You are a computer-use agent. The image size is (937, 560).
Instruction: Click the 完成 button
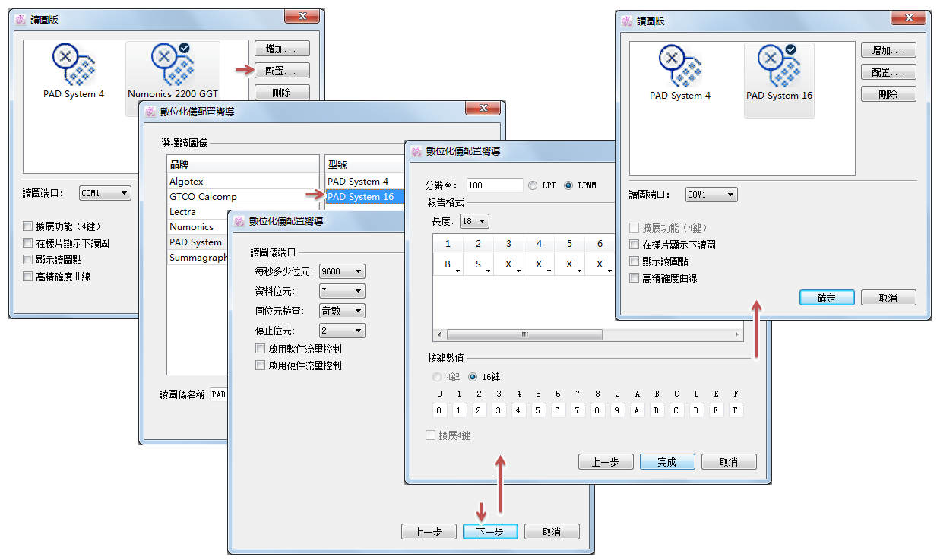pos(666,462)
